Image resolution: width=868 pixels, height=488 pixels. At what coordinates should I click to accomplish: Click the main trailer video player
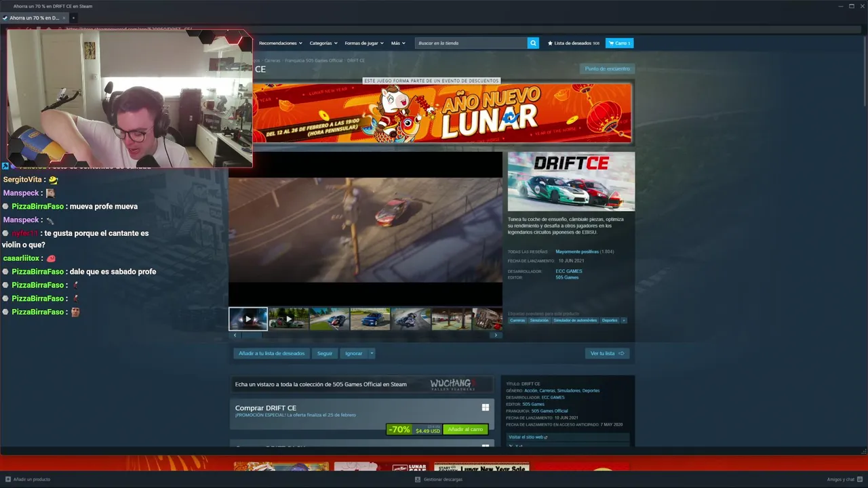pyautogui.click(x=366, y=229)
